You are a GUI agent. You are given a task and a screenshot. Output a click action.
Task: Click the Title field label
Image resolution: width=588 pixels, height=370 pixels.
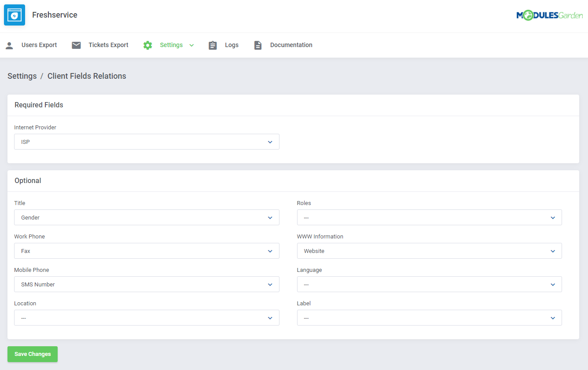click(20, 203)
